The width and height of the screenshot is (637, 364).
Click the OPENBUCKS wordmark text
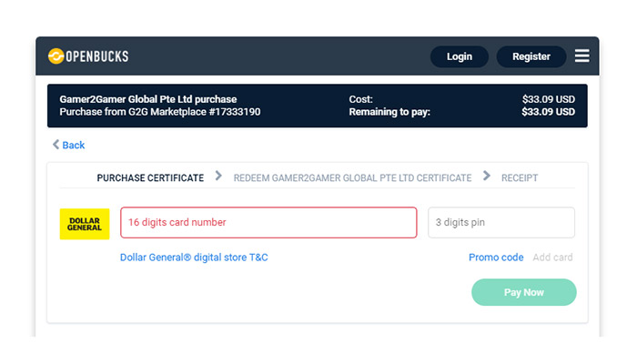(97, 56)
